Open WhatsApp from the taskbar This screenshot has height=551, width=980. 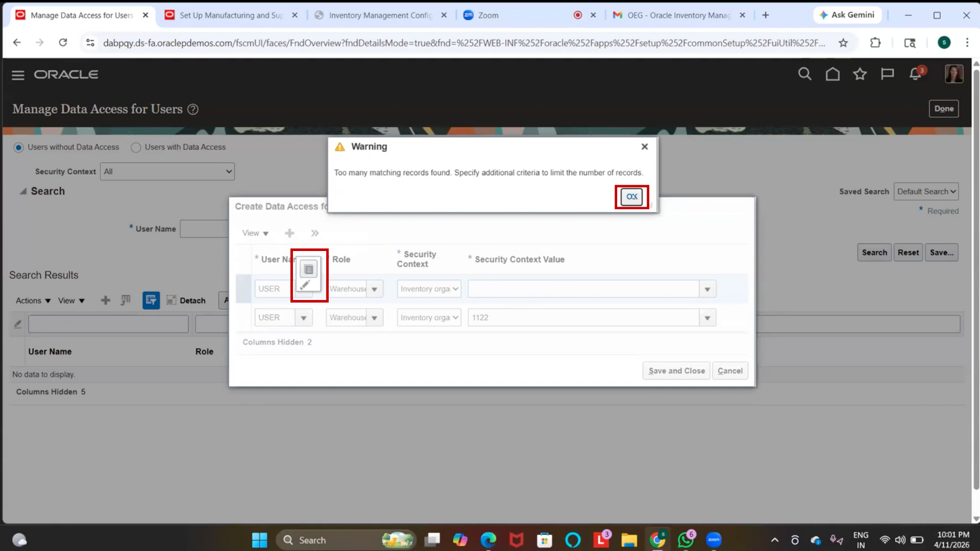(x=685, y=540)
